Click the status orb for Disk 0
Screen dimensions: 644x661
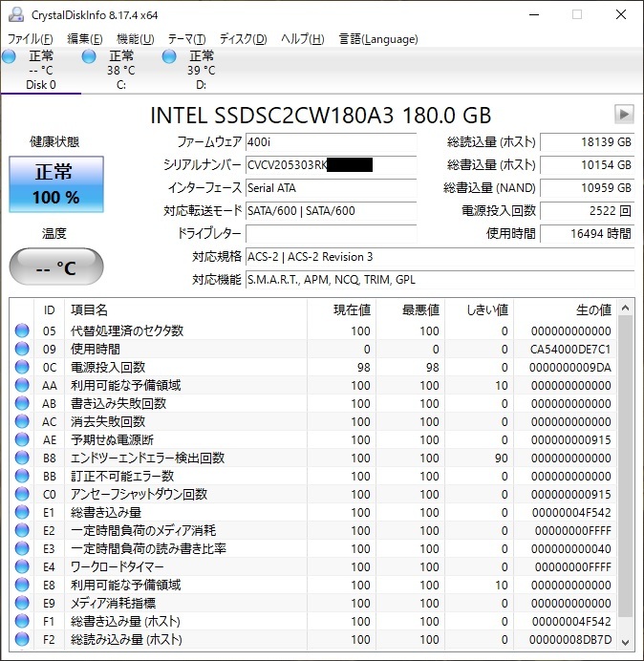coord(10,56)
